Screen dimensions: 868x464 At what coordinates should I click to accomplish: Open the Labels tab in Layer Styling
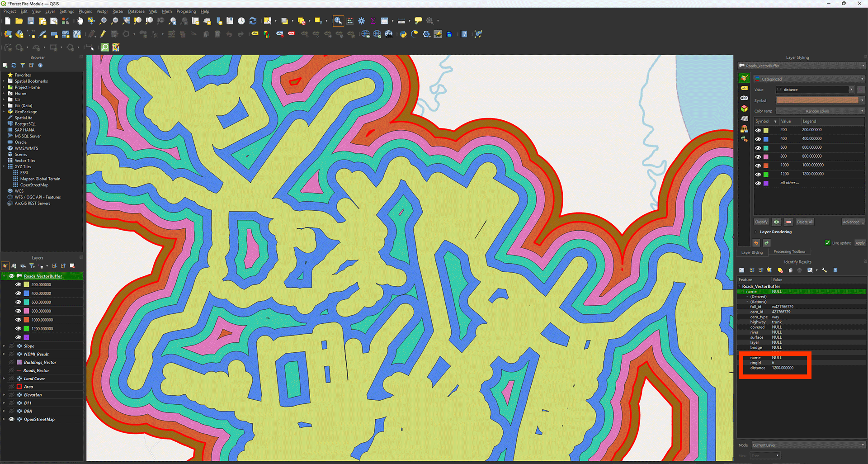744,88
